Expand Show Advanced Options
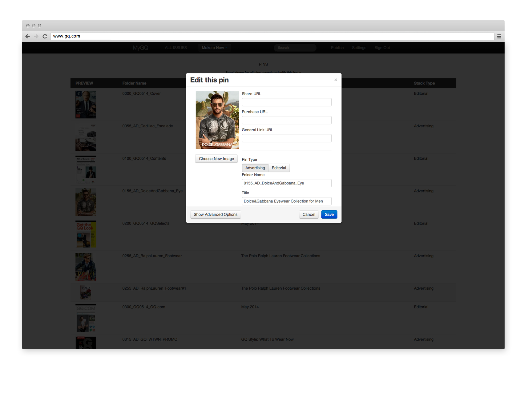This screenshot has height=393, width=532. pyautogui.click(x=215, y=215)
